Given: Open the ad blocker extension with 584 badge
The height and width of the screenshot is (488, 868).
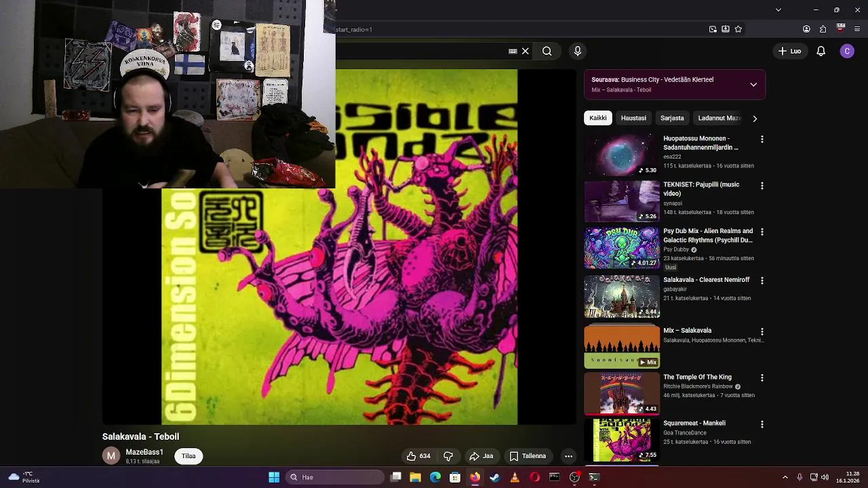Looking at the screenshot, I should click(x=841, y=28).
